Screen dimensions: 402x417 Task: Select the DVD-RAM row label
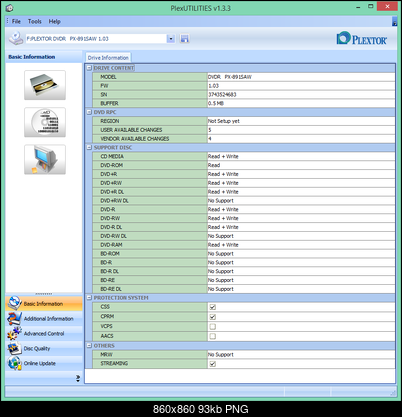click(x=111, y=245)
